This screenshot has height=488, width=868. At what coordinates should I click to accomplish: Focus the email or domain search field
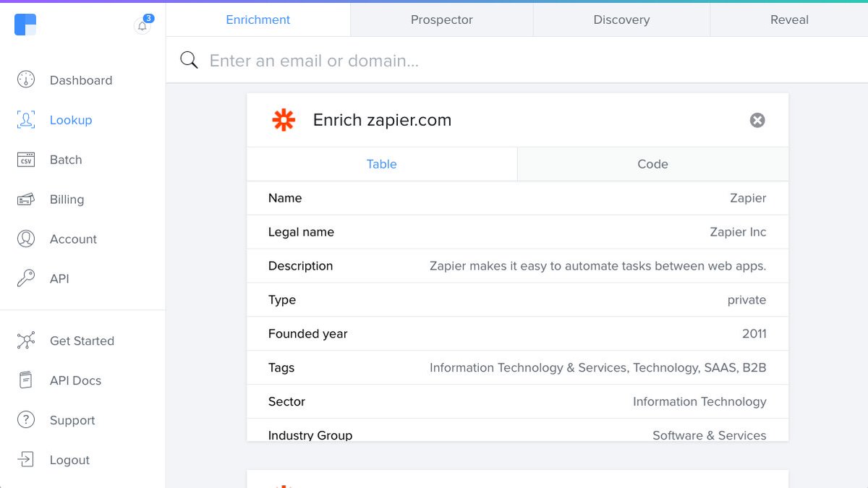(517, 61)
